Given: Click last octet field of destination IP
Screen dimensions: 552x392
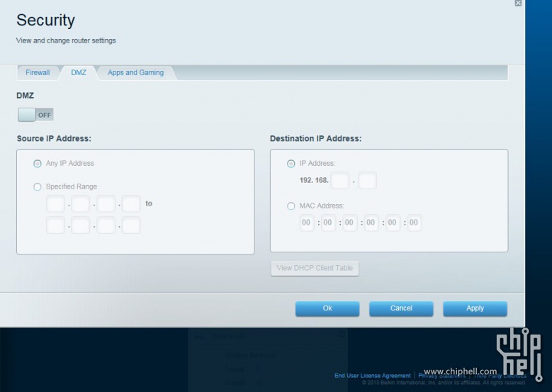Looking at the screenshot, I should click(x=367, y=180).
